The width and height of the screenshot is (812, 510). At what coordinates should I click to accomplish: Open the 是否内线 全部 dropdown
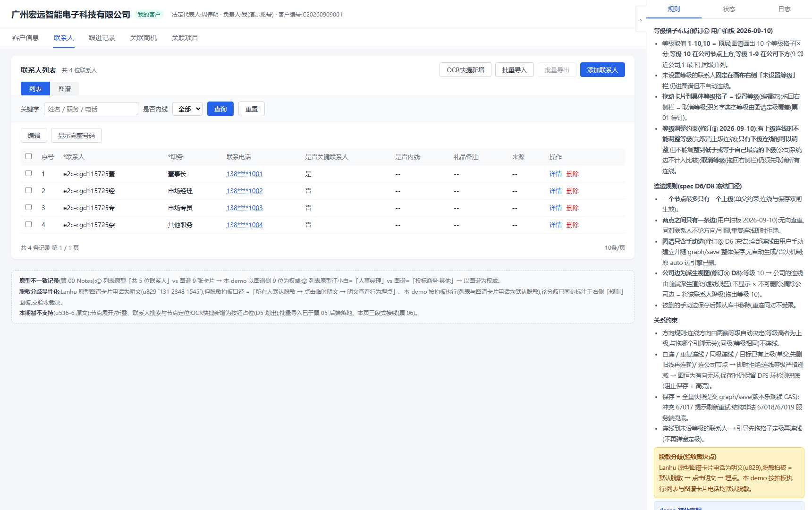point(187,109)
